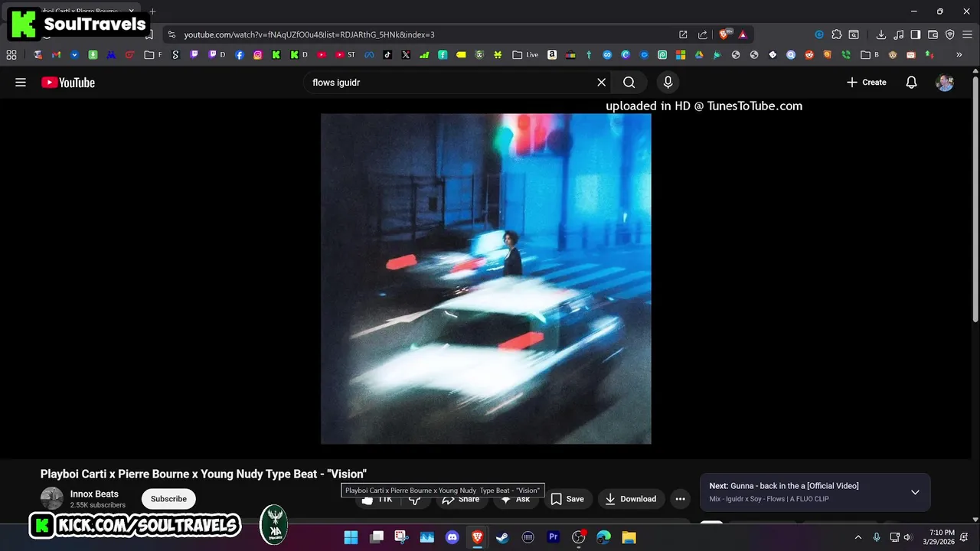Expand the "F" bookmarks folder
This screenshot has height=551, width=980.
click(153, 55)
